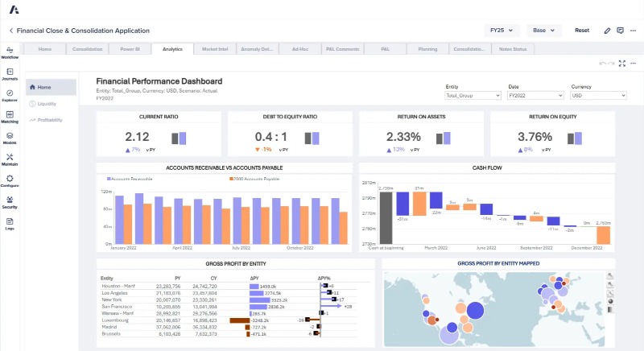Open the Configure gear icon

tap(10, 180)
